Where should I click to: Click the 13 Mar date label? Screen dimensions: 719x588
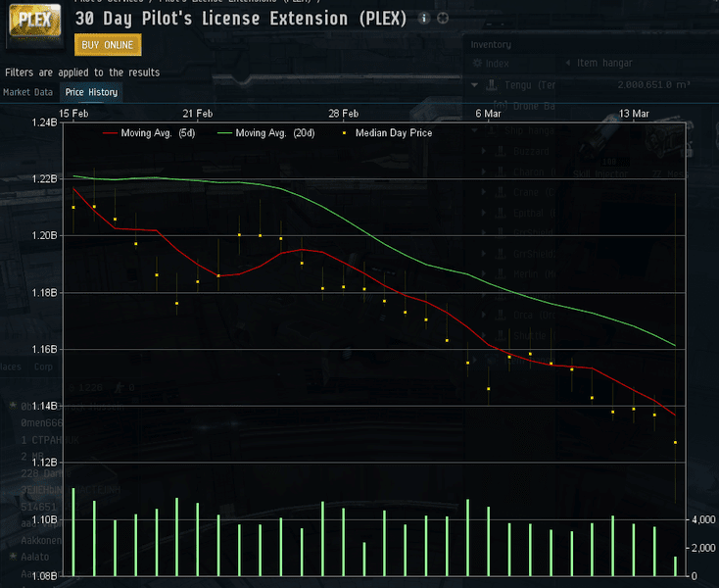point(634,114)
